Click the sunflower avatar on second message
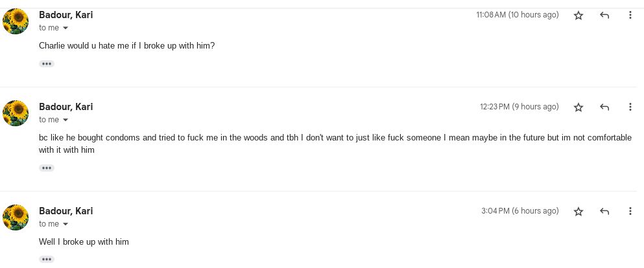This screenshot has height=268, width=644. [16, 113]
